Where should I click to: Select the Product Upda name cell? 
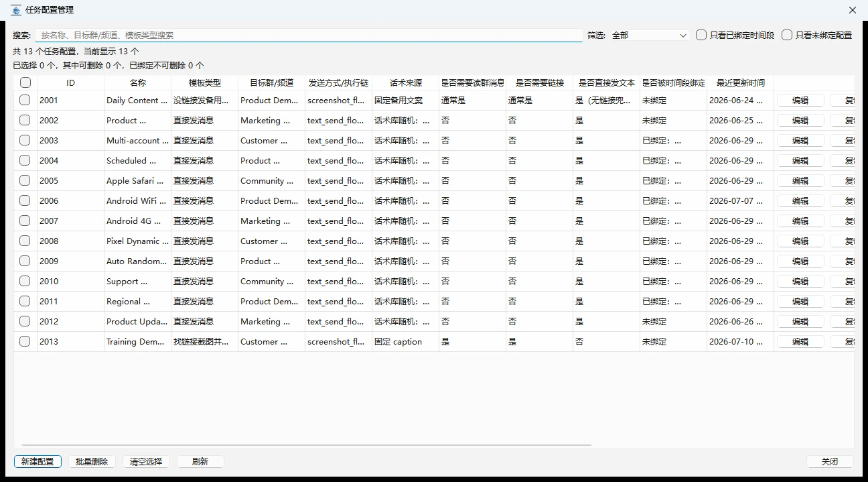137,321
